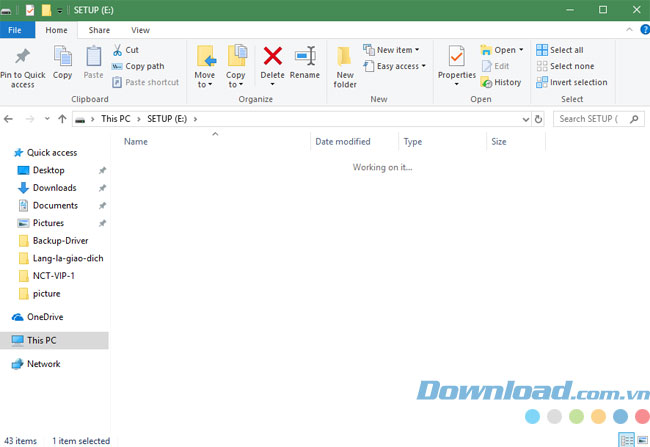The height and width of the screenshot is (447, 650).
Task: Click Paste shortcut option
Action: (x=146, y=83)
